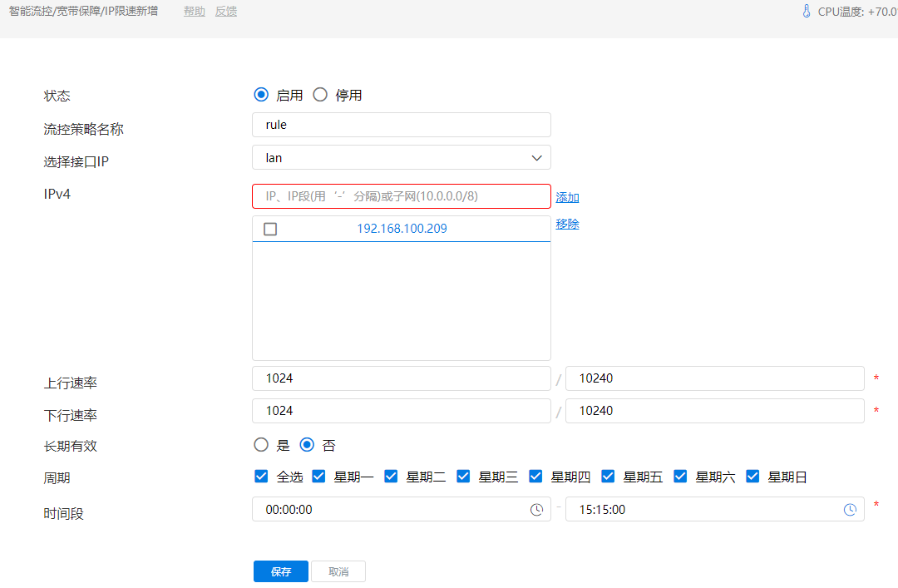Check the box beside 192.168.100.209
This screenshot has width=898, height=588.
pyautogui.click(x=270, y=229)
